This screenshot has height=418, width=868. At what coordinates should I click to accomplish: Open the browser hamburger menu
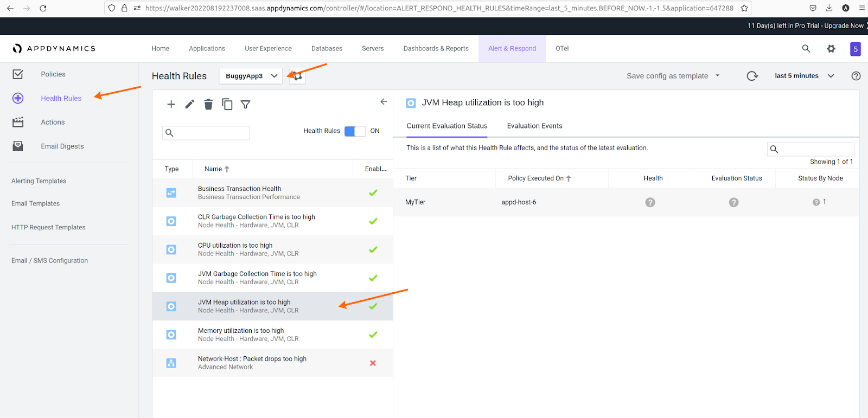pos(862,8)
